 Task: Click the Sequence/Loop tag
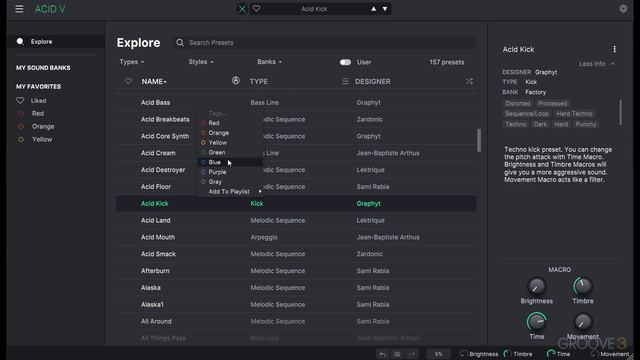527,114
